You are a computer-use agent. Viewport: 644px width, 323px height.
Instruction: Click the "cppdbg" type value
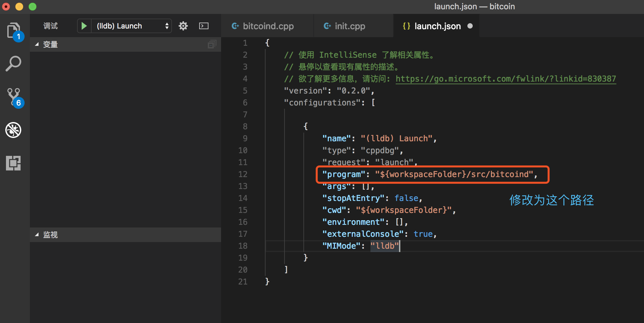(x=380, y=151)
